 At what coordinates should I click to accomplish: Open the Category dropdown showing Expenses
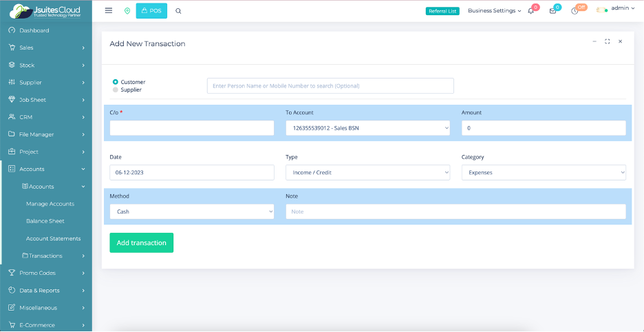point(544,172)
